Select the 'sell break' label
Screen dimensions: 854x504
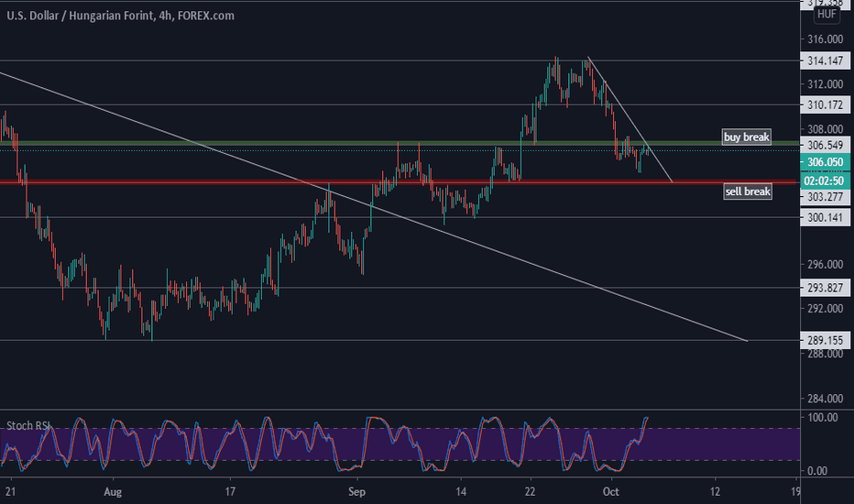[x=748, y=192]
